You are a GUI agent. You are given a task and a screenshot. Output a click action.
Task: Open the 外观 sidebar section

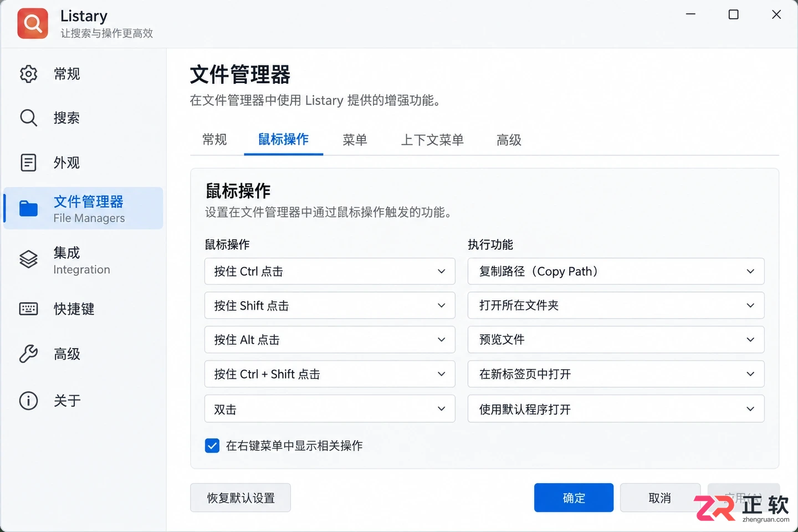point(83,162)
